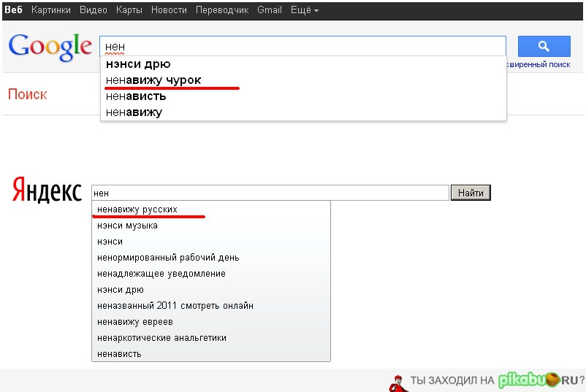This screenshot has height=392, width=586.
Task: Focus the Google search input field
Action: (x=302, y=46)
